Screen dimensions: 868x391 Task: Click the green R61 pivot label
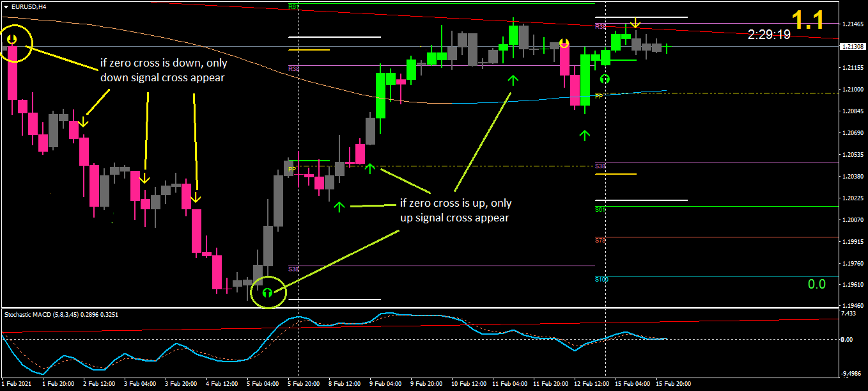tap(293, 7)
